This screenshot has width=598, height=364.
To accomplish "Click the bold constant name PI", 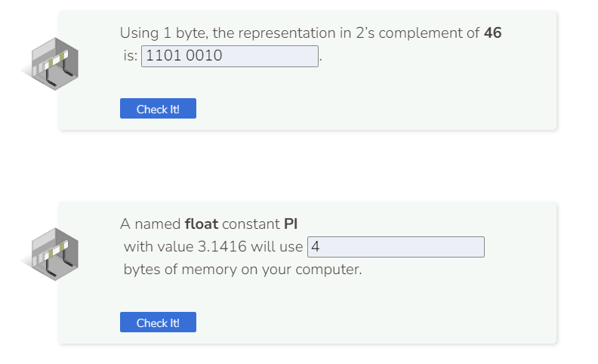I will click(291, 224).
